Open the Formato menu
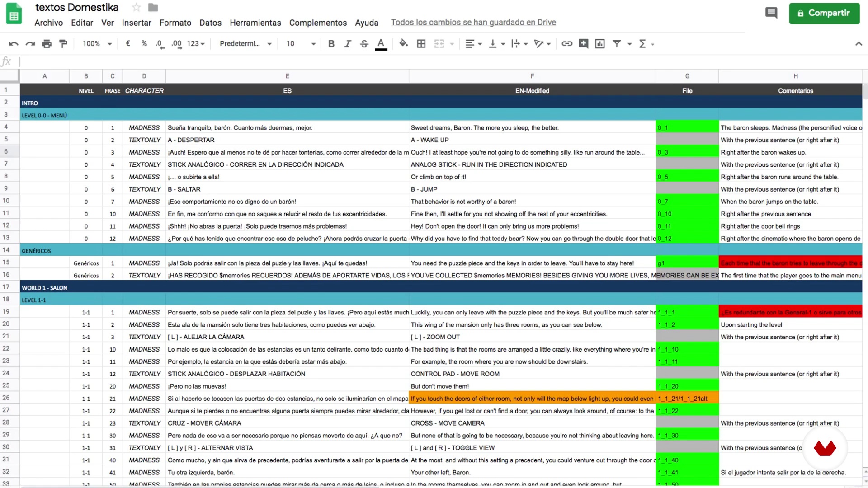Viewport: 868px width, 488px height. pos(175,23)
